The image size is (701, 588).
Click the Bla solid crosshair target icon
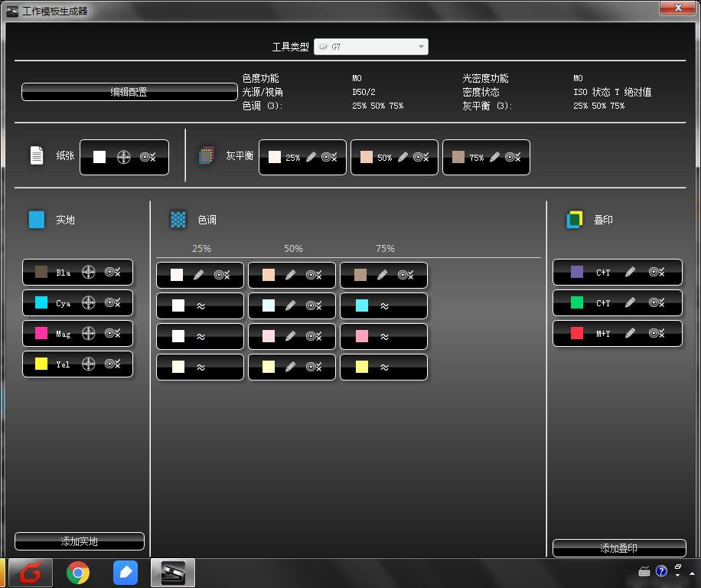pos(89,272)
